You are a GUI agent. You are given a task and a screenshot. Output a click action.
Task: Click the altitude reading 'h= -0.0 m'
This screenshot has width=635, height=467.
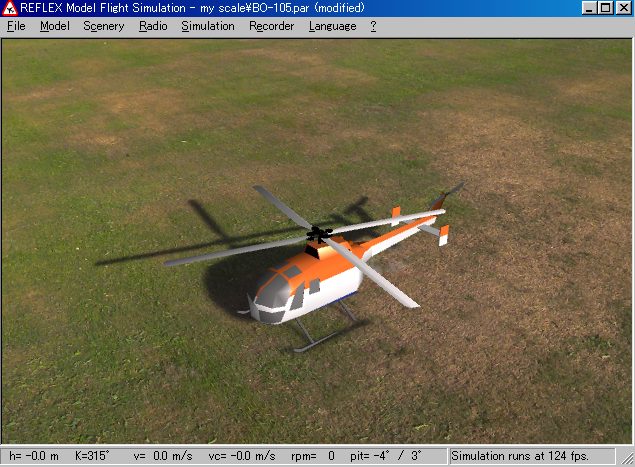tap(34, 456)
